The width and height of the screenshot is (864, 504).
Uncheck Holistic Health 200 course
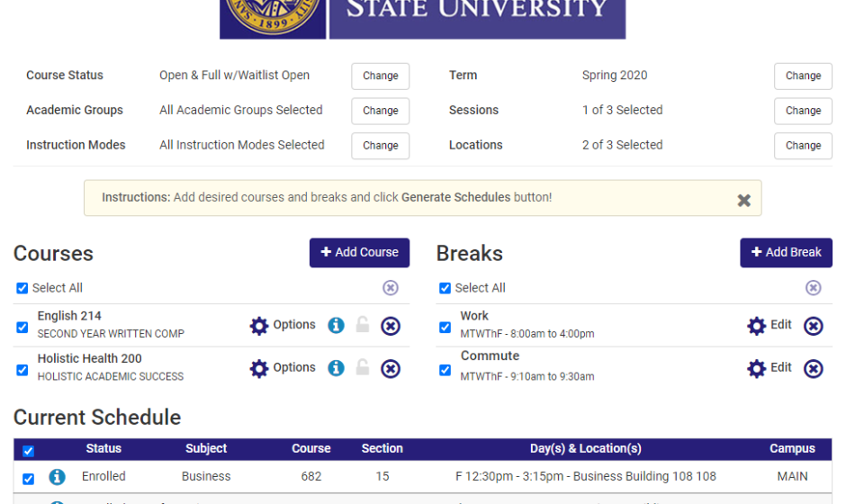click(22, 370)
